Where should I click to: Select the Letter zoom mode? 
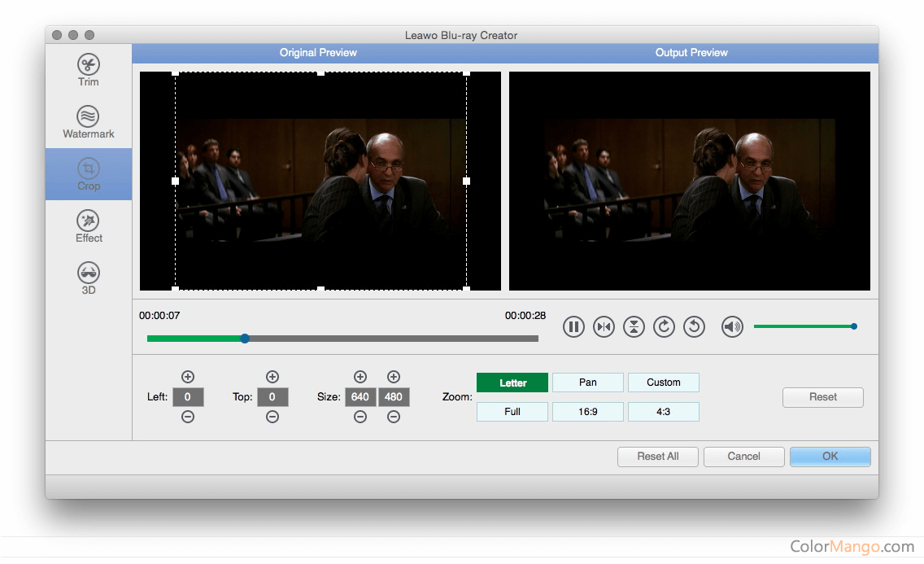[512, 383]
